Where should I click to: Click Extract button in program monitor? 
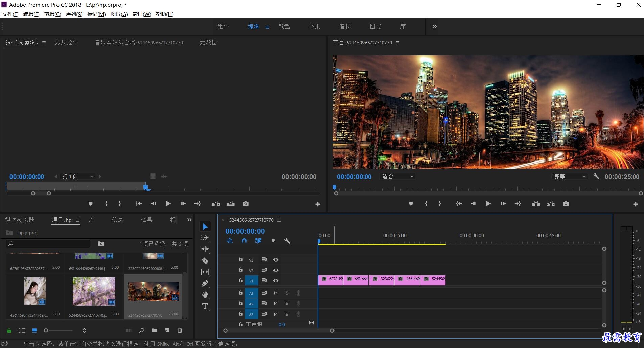point(551,204)
